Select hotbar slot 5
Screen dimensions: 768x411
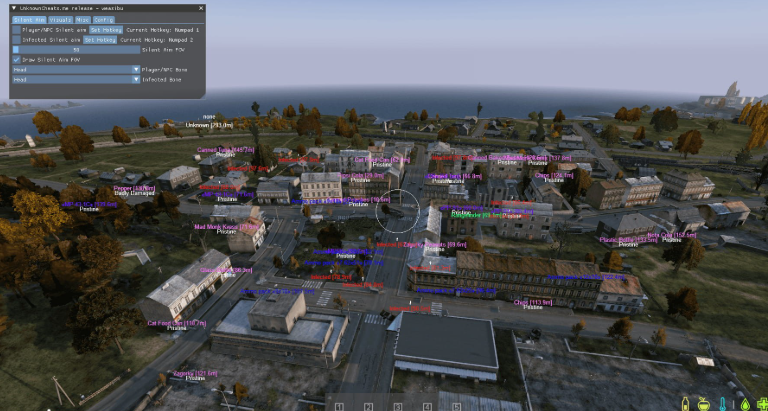(x=456, y=407)
